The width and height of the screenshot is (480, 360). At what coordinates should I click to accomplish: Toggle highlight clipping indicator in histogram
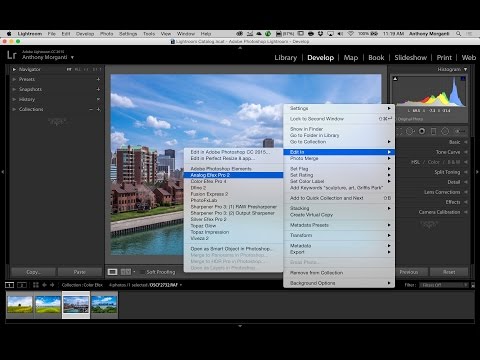pos(463,79)
